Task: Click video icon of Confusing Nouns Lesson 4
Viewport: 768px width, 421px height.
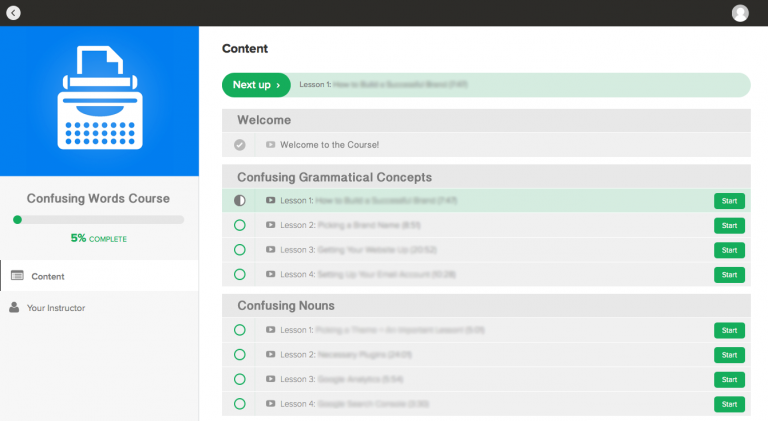Action: click(x=270, y=404)
